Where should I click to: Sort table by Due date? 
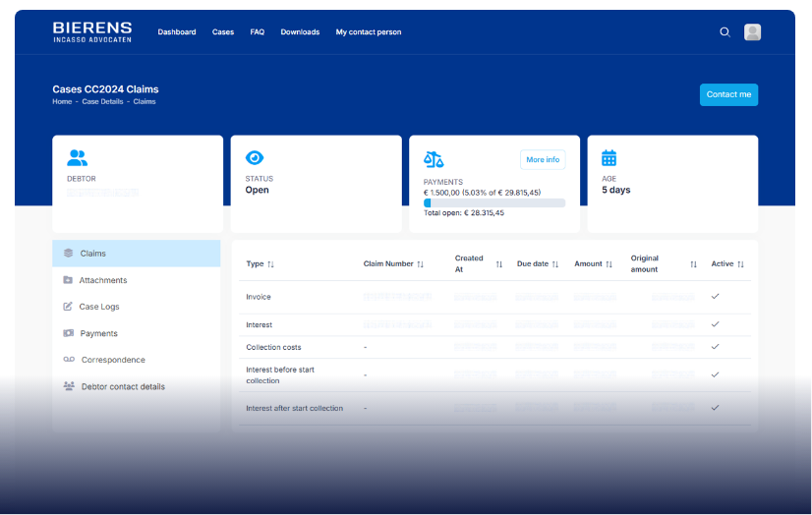click(555, 264)
